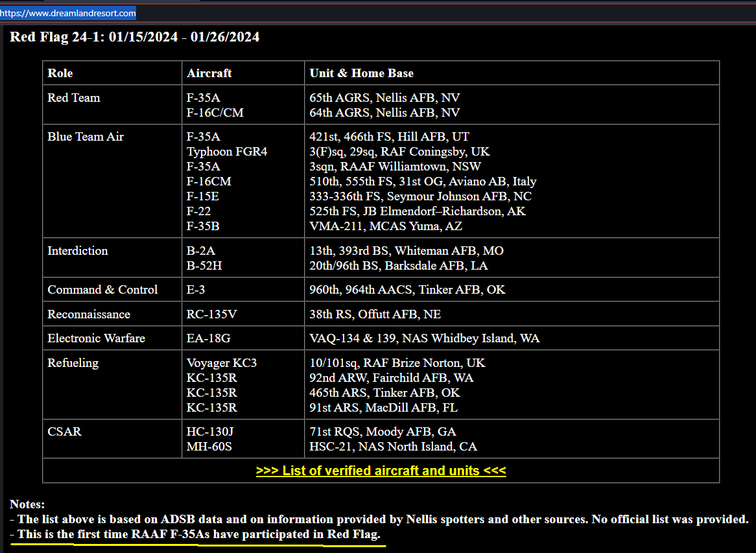Click VAQ-134 & 139, NAS Whidbey Island text
The height and width of the screenshot is (553, 756).
pyautogui.click(x=425, y=338)
